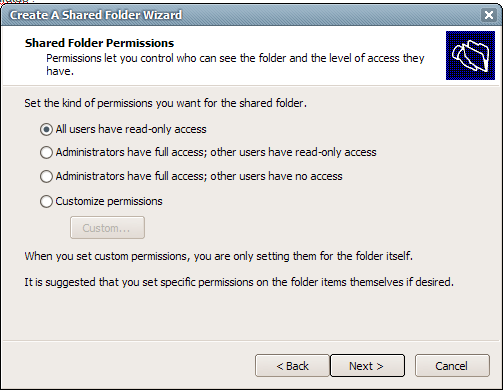The width and height of the screenshot is (503, 390).
Task: Cancel the shared folder wizard
Action: point(452,366)
